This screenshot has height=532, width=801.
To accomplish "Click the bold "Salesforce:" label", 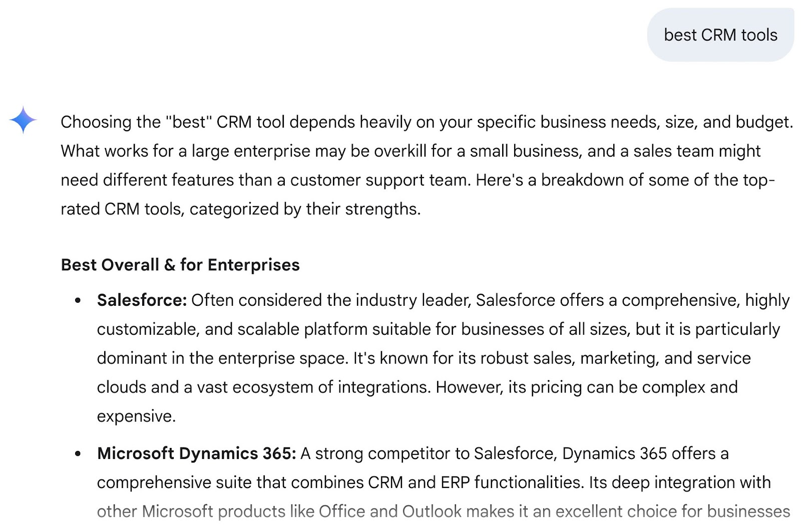I will [x=142, y=300].
